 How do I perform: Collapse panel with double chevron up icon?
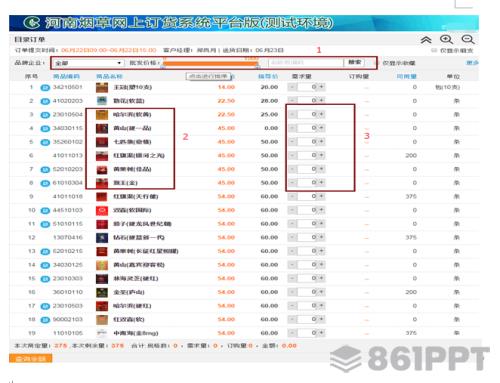(x=426, y=40)
